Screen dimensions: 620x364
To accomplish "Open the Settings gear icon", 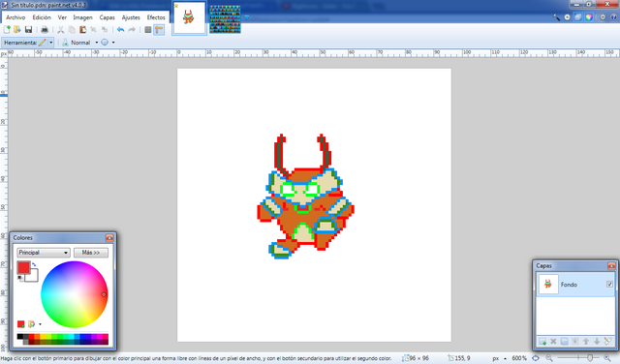I will pos(603,17).
